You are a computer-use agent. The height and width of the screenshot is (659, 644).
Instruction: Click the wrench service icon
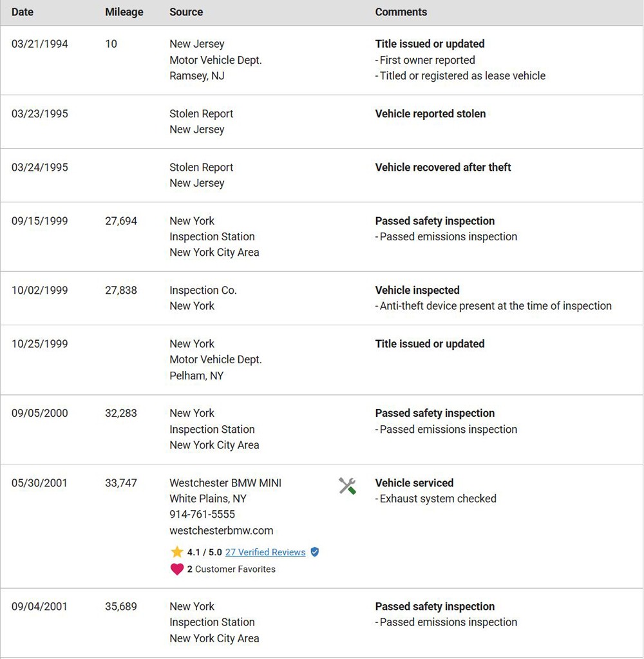[347, 486]
